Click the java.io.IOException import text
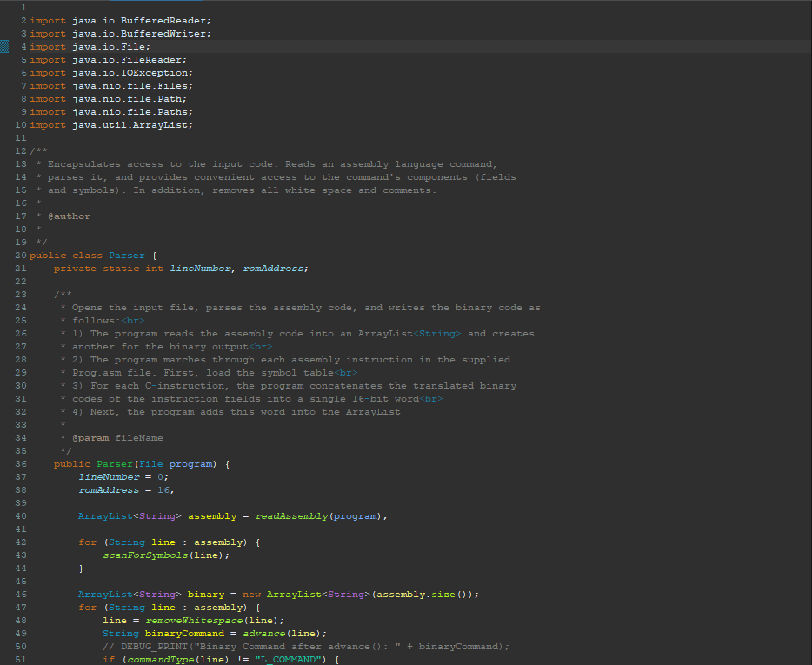 110,73
